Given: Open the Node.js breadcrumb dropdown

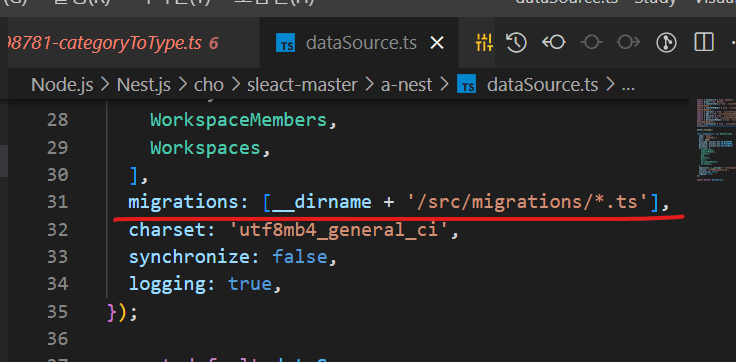Looking at the screenshot, I should 62,85.
